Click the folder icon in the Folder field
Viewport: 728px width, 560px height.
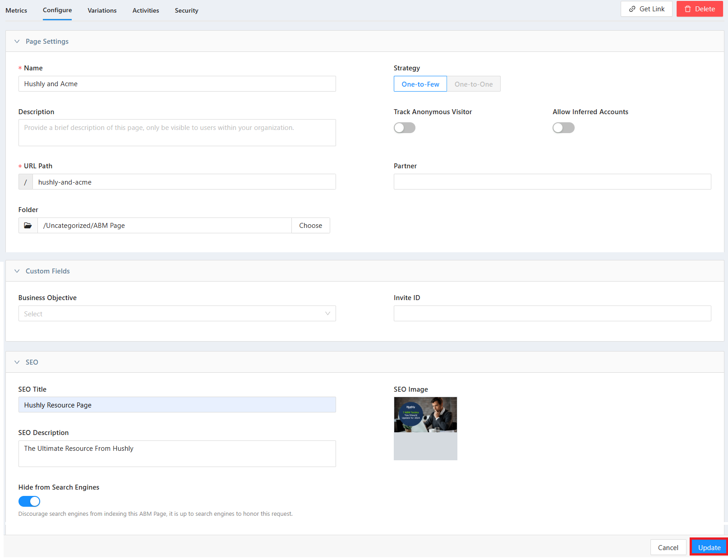[28, 226]
